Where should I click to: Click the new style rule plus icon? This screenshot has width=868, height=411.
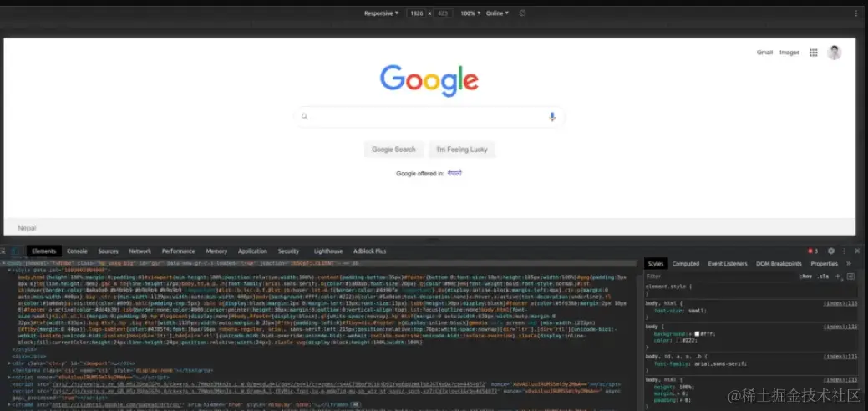(x=838, y=276)
